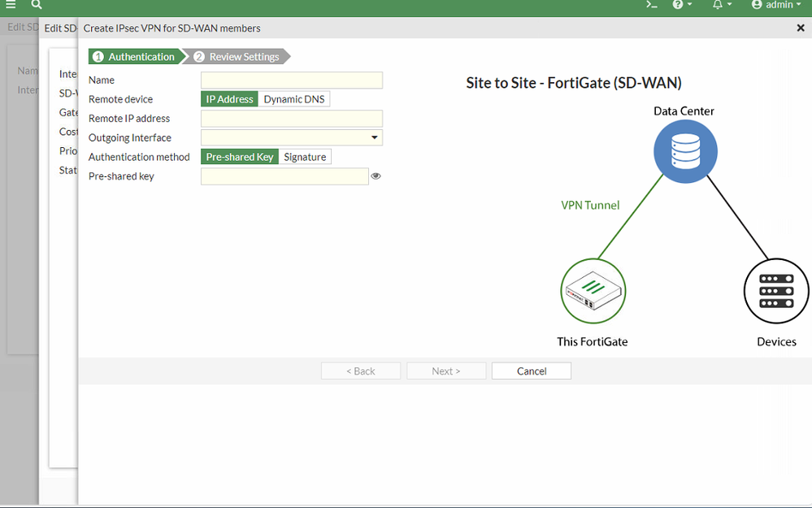
Task: Close the Create IPsec VPN dialog
Action: tap(800, 28)
